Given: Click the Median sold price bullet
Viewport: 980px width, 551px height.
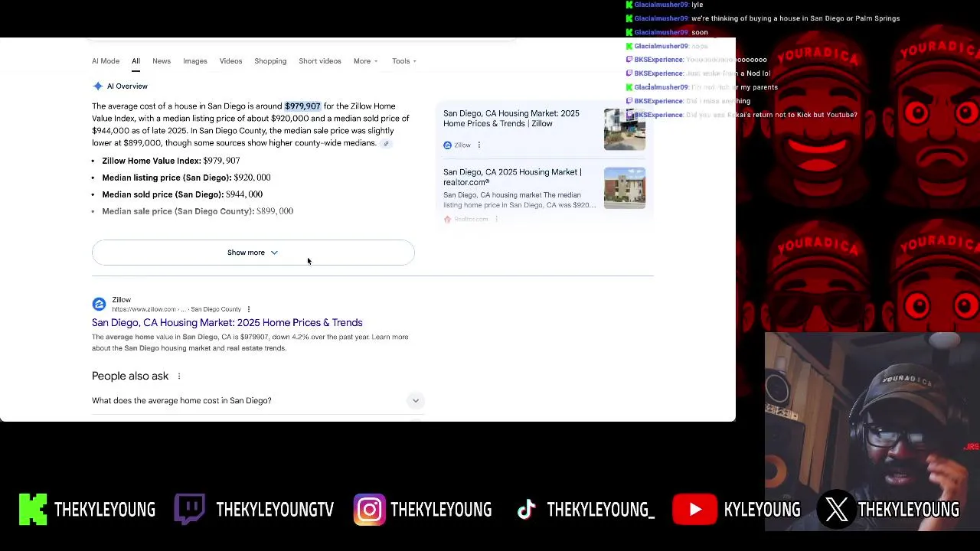Looking at the screenshot, I should [182, 194].
